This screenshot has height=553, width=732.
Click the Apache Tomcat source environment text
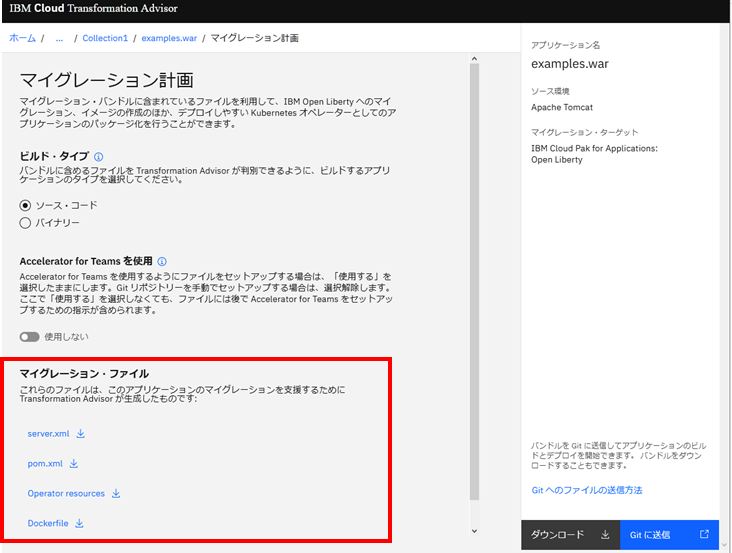click(x=562, y=107)
